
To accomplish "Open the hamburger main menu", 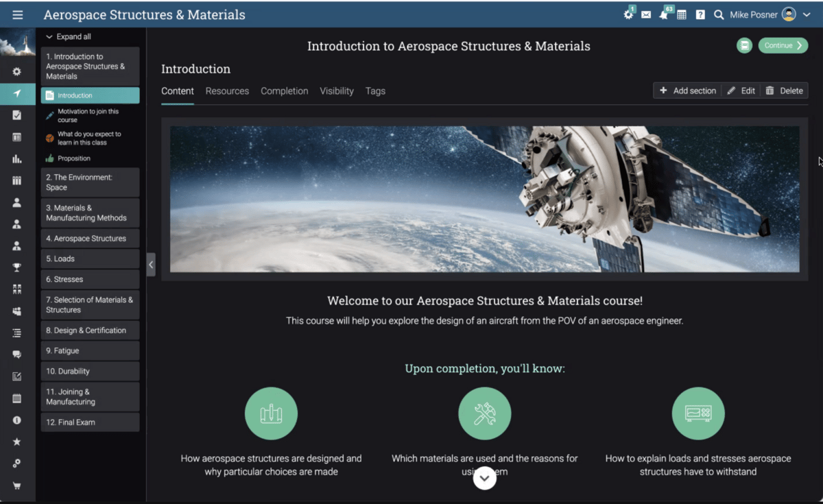I will point(18,14).
